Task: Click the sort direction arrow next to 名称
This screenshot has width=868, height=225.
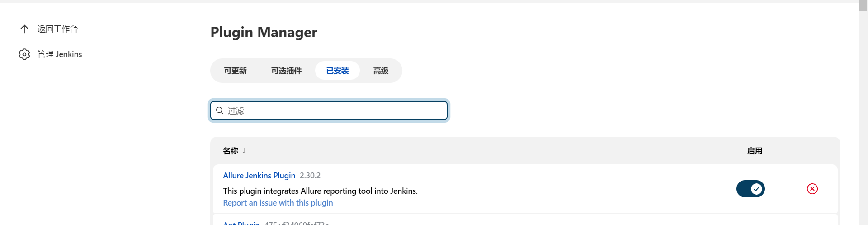Action: click(244, 151)
